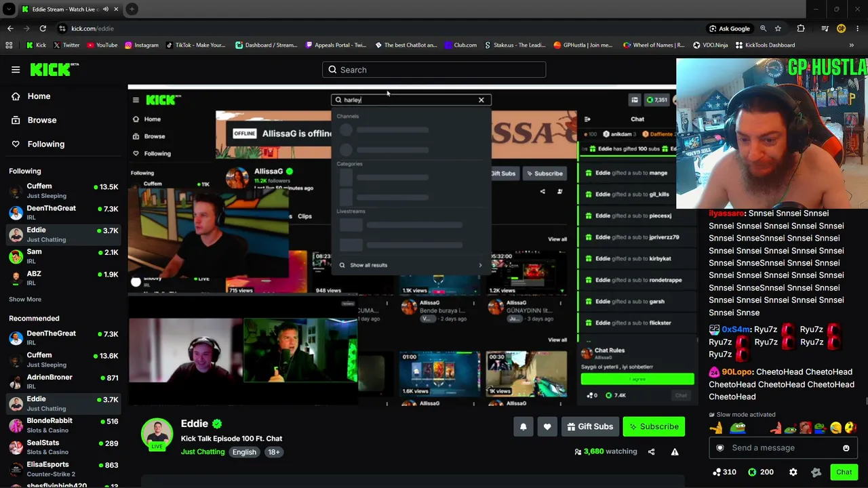The height and width of the screenshot is (488, 868).
Task: Open the Kick sidebar hamburger menu
Action: tap(16, 69)
